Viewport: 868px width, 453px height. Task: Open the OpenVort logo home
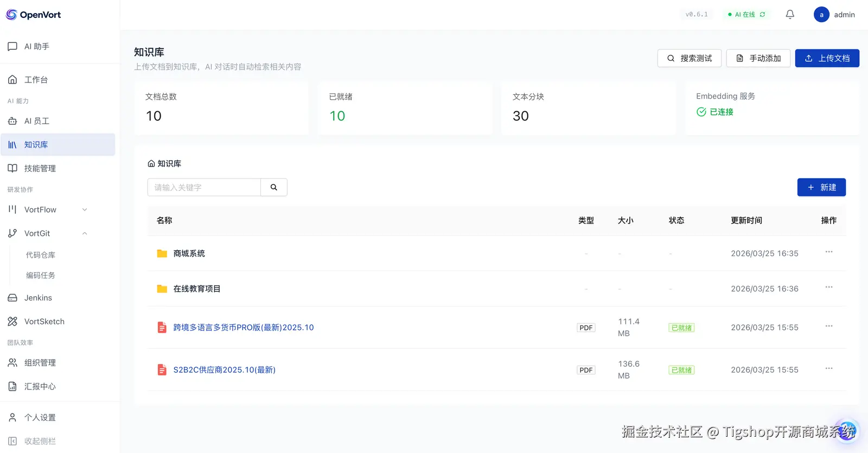[x=33, y=15]
